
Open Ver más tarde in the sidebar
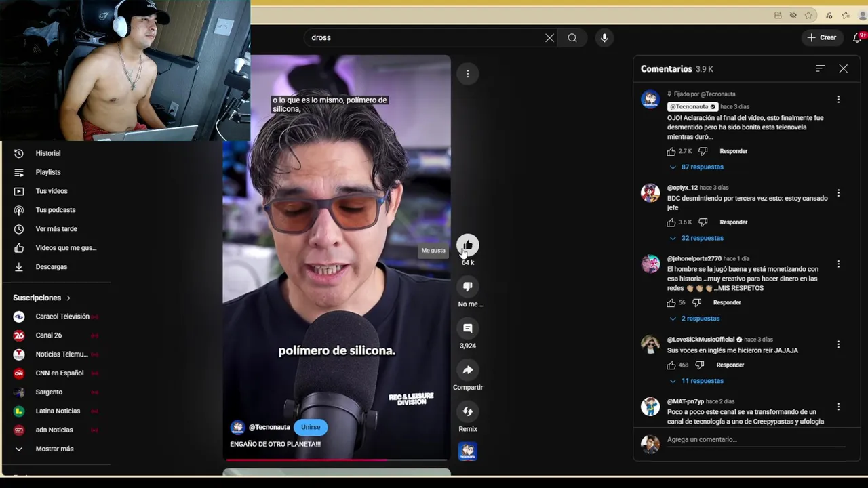click(x=58, y=229)
